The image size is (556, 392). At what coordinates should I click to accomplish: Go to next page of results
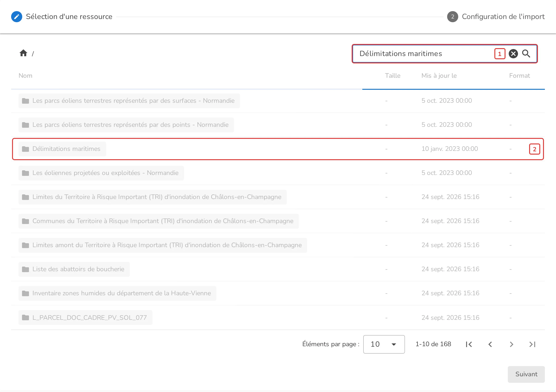512,344
